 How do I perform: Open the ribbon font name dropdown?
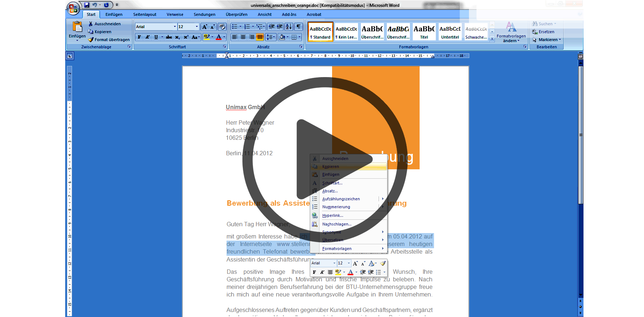tap(175, 27)
